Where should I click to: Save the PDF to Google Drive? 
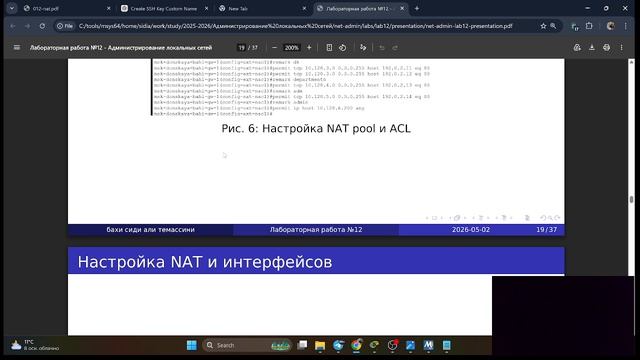577,48
